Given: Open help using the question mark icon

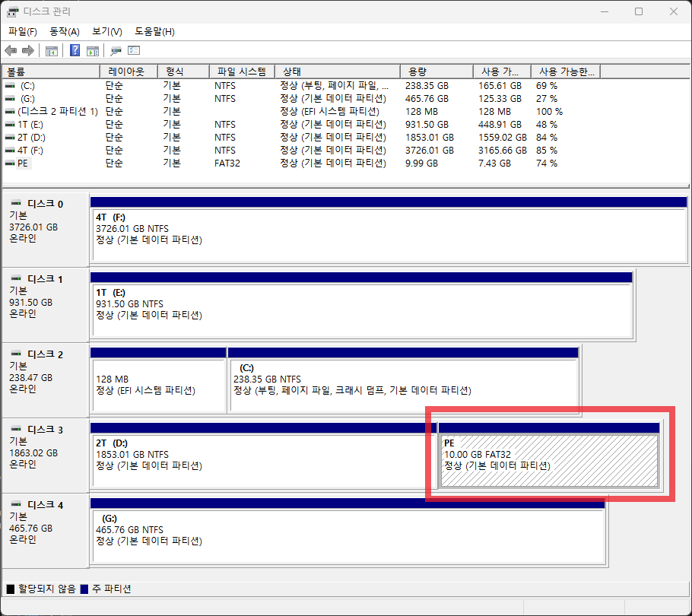Looking at the screenshot, I should [x=73, y=50].
